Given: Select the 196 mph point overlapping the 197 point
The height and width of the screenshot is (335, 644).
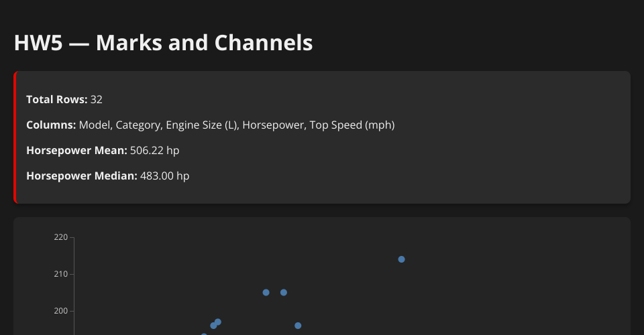Looking at the screenshot, I should [x=213, y=326].
